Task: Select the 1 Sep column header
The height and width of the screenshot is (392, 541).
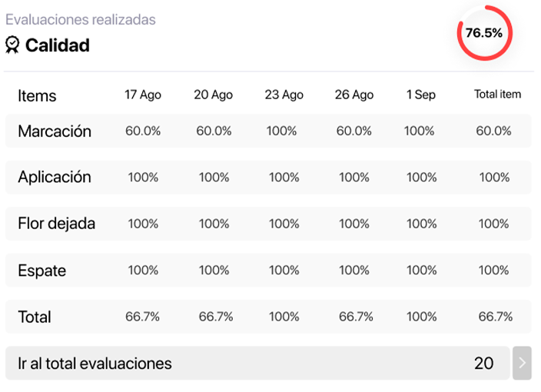Action: (x=421, y=95)
